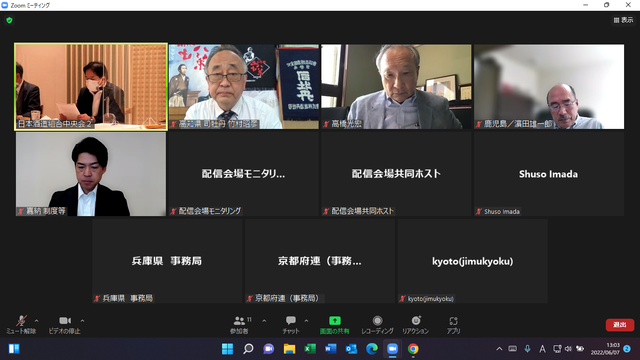Open Windows Start menu on taskbar
640x360 pixels.
tap(227, 349)
